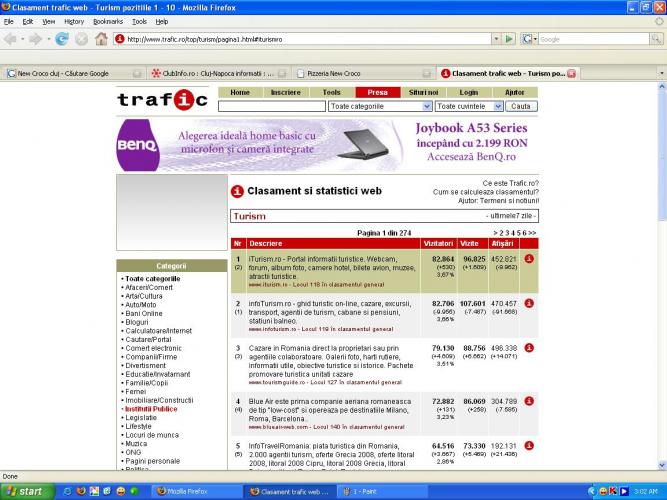
Task: Click the Cauta search button
Action: point(520,105)
